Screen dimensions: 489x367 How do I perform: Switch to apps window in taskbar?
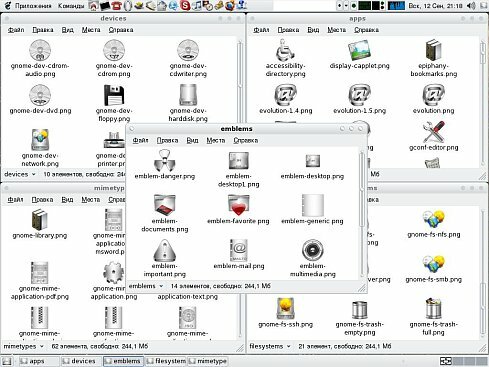tap(39, 361)
